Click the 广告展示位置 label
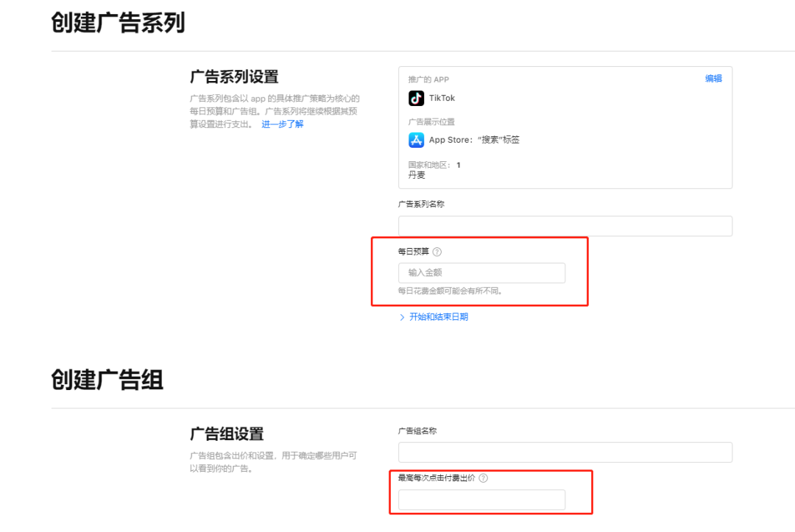 pos(431,121)
